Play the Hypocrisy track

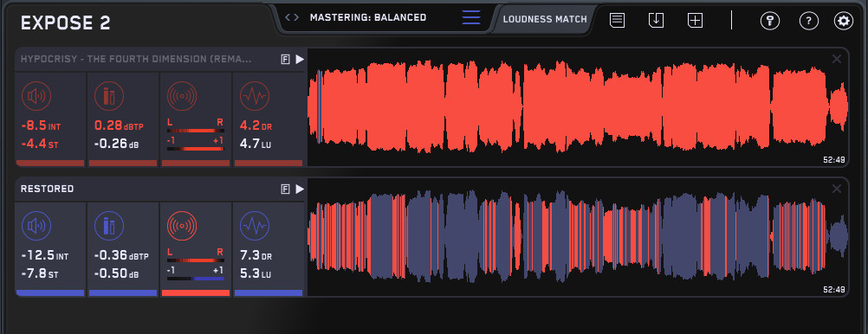[300, 60]
